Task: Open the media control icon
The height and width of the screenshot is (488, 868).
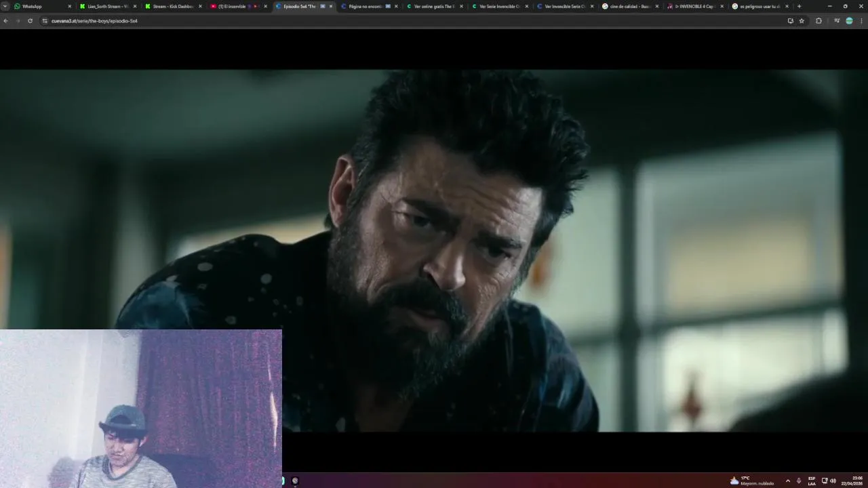Action: pyautogui.click(x=837, y=21)
